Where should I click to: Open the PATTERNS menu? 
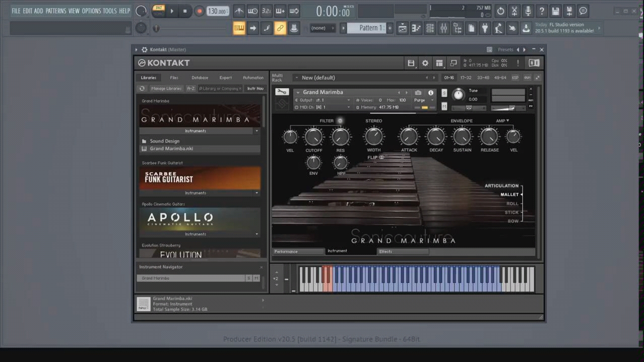pyautogui.click(x=55, y=11)
